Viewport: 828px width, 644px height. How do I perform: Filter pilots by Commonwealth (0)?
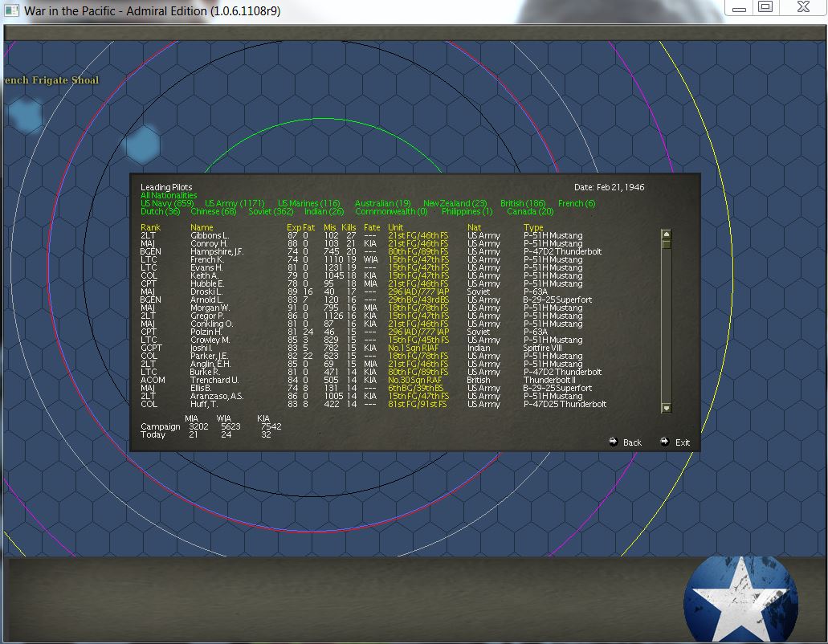click(391, 211)
